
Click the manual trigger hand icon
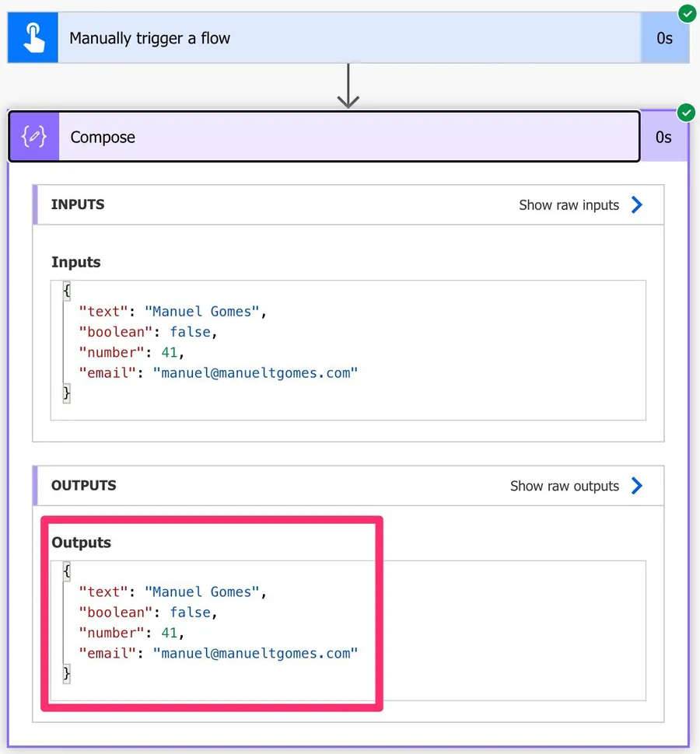(x=33, y=38)
